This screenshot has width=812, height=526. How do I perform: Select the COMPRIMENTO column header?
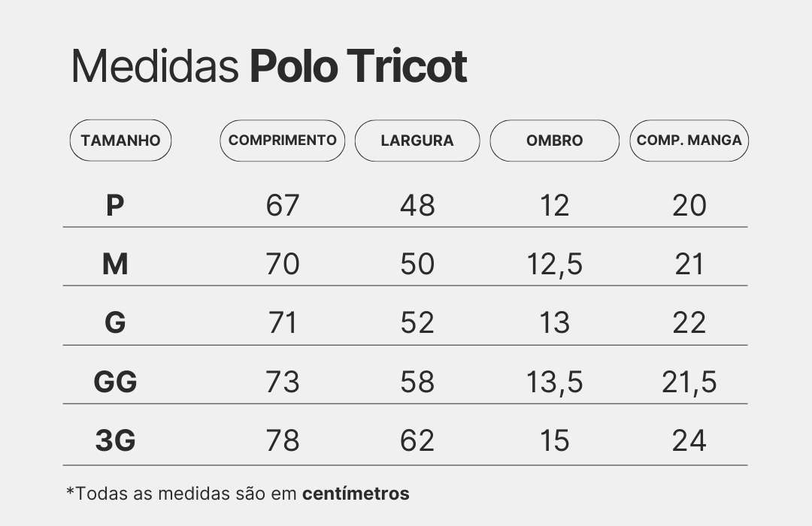[x=282, y=141]
